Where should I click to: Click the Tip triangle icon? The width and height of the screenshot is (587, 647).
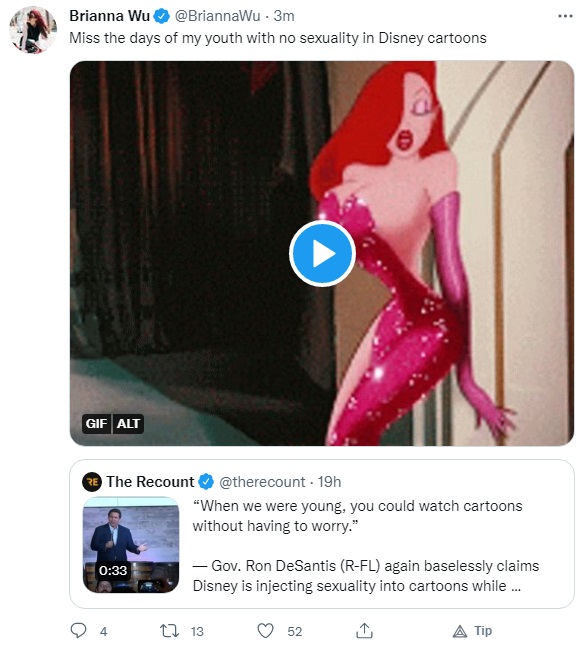[x=460, y=631]
